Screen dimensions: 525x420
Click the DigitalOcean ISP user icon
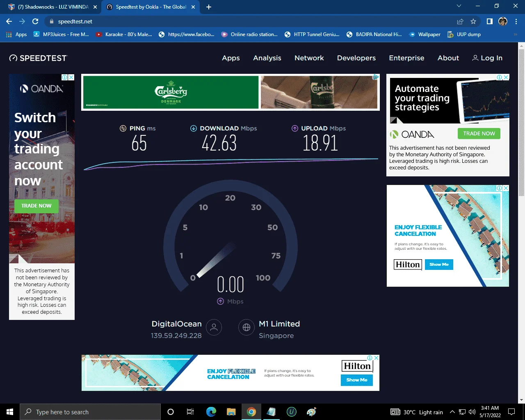(x=214, y=327)
